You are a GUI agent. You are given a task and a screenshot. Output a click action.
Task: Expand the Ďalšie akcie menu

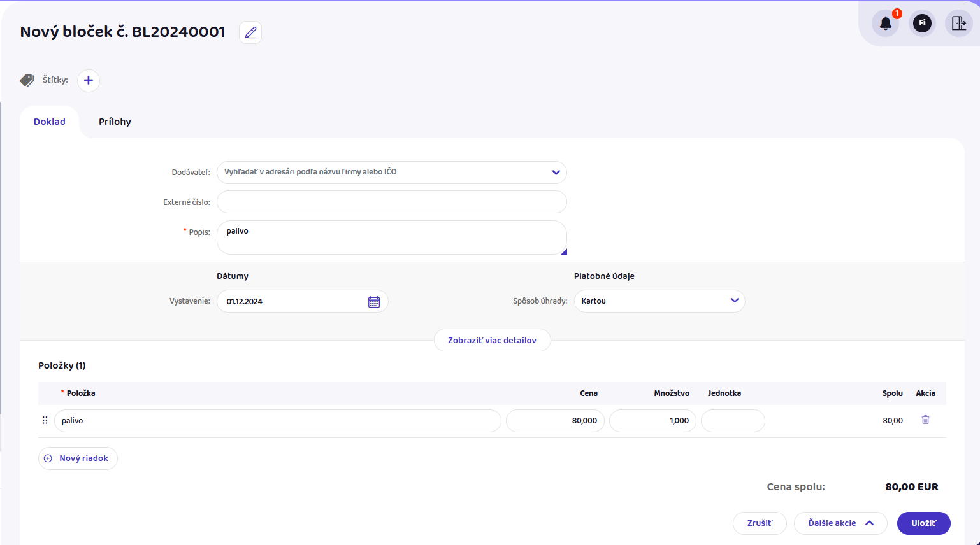pyautogui.click(x=840, y=523)
